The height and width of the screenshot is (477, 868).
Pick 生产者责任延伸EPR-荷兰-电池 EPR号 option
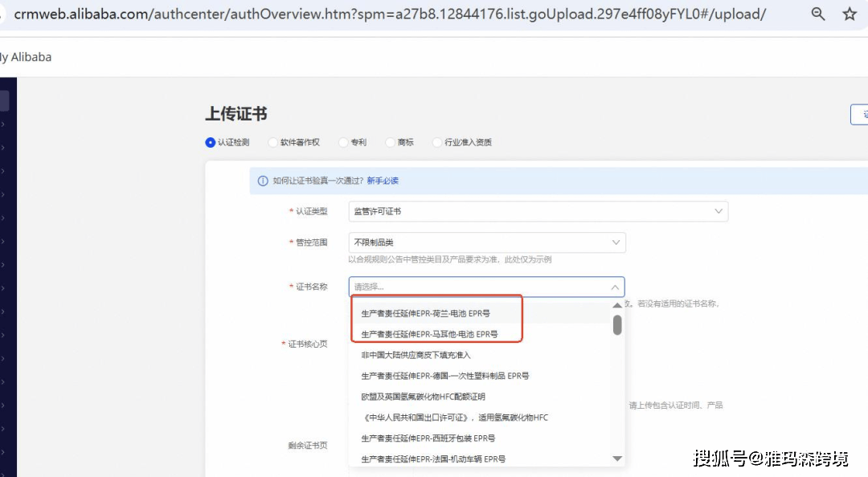pyautogui.click(x=425, y=313)
